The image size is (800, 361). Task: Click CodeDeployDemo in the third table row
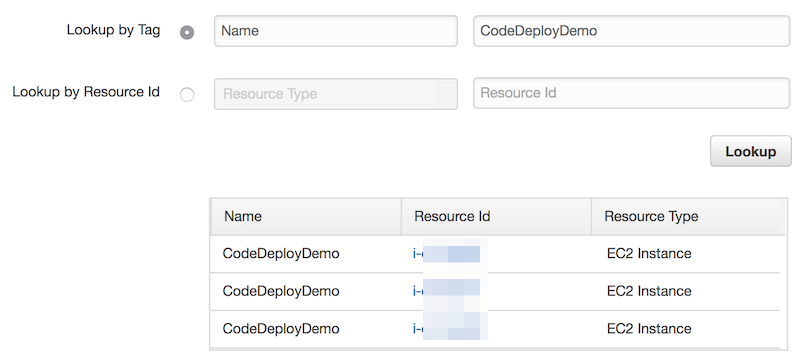pos(281,329)
